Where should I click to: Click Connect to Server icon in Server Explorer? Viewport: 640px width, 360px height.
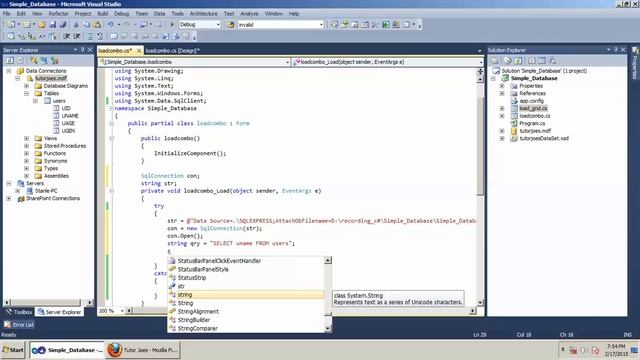[x=44, y=60]
